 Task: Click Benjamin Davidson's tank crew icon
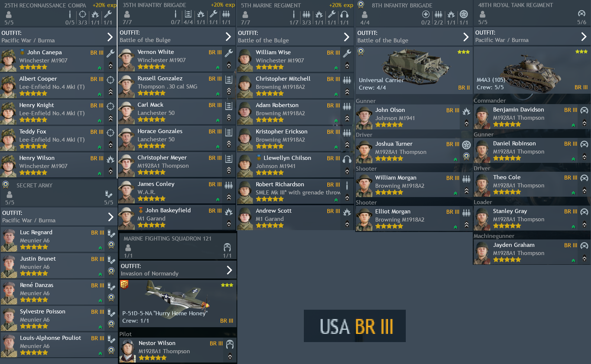click(x=584, y=110)
